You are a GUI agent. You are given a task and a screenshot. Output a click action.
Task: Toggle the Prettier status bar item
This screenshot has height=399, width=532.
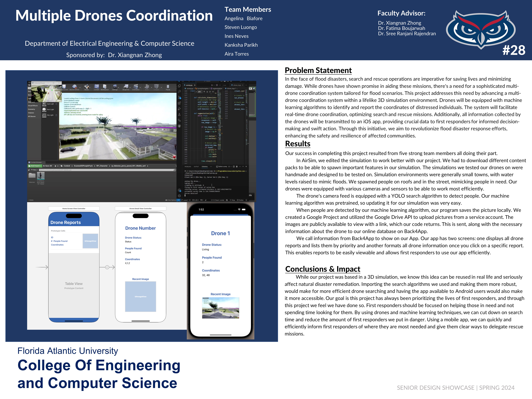[x=240, y=200]
